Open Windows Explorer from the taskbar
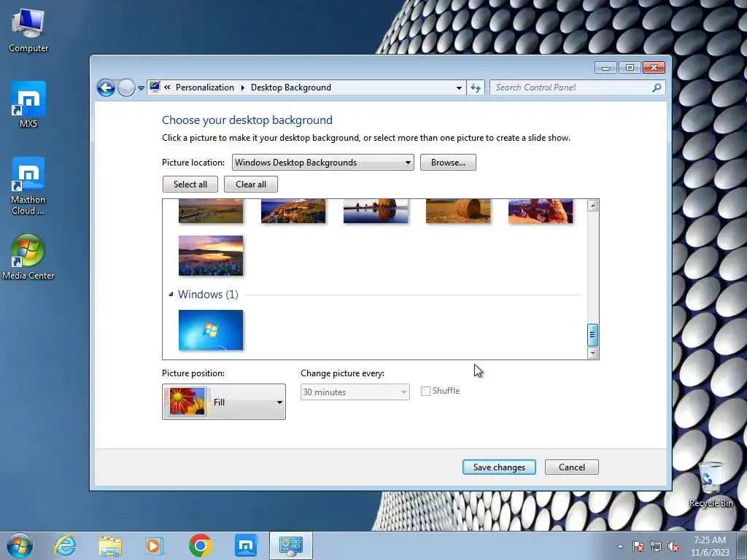 click(110, 545)
